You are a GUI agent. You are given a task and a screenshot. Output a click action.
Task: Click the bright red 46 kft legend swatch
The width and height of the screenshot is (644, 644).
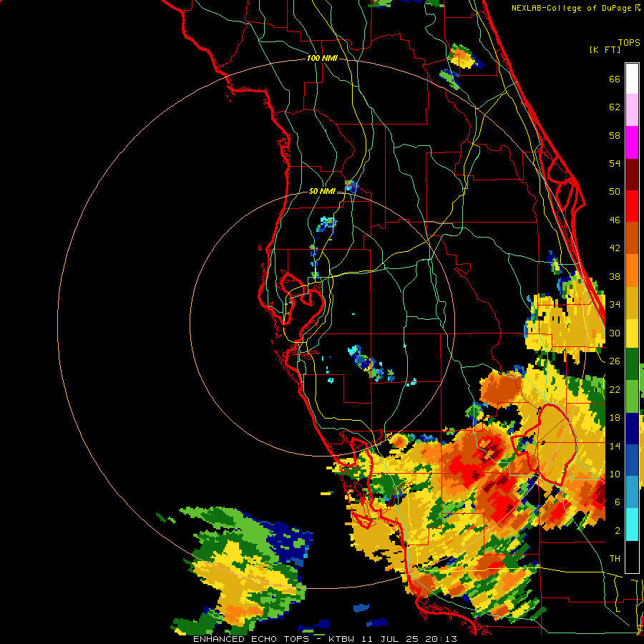(x=632, y=206)
